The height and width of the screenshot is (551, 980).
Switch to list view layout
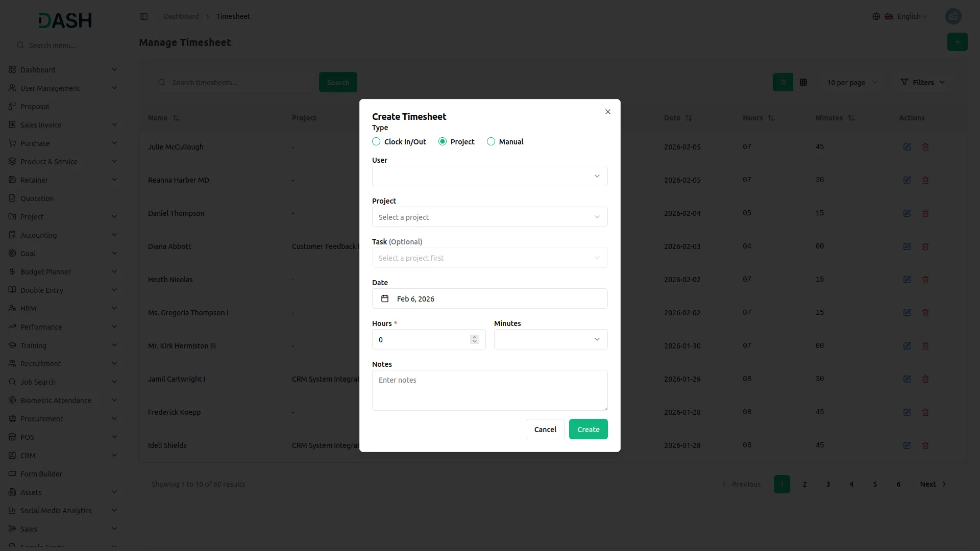coord(783,82)
